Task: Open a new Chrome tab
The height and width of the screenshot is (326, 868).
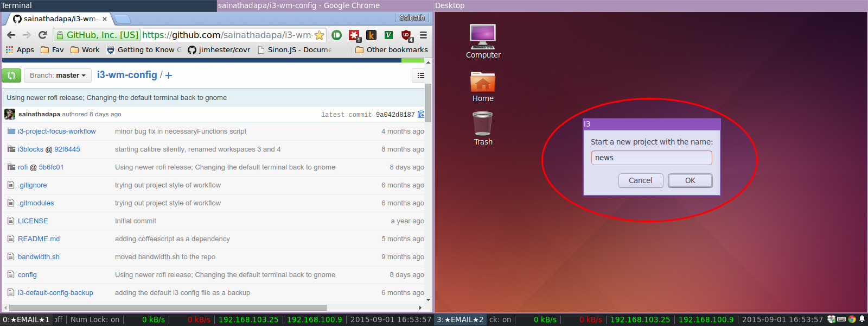Action: 123,19
